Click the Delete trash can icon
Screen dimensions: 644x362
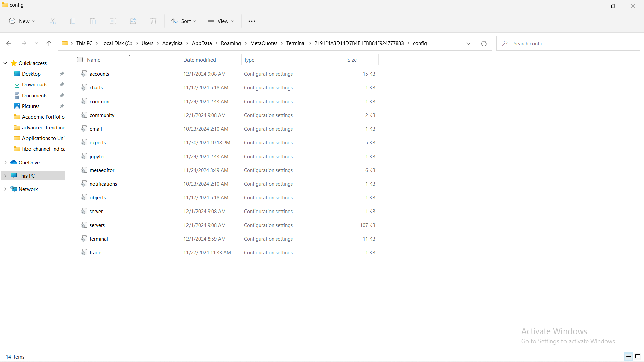click(x=153, y=21)
